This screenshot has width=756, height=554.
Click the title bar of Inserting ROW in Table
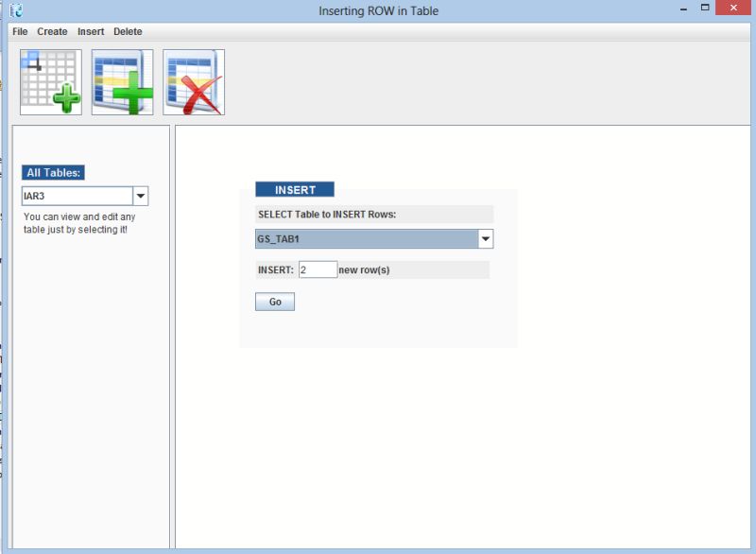point(378,9)
